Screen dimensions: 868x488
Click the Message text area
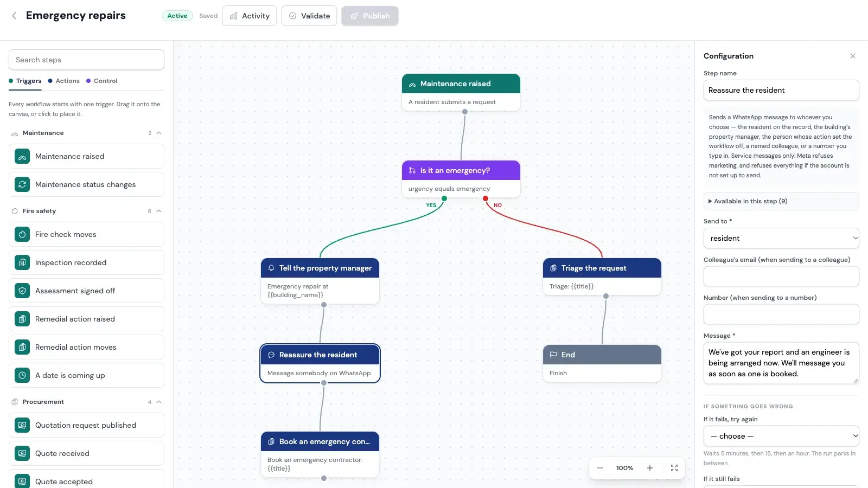pyautogui.click(x=781, y=363)
